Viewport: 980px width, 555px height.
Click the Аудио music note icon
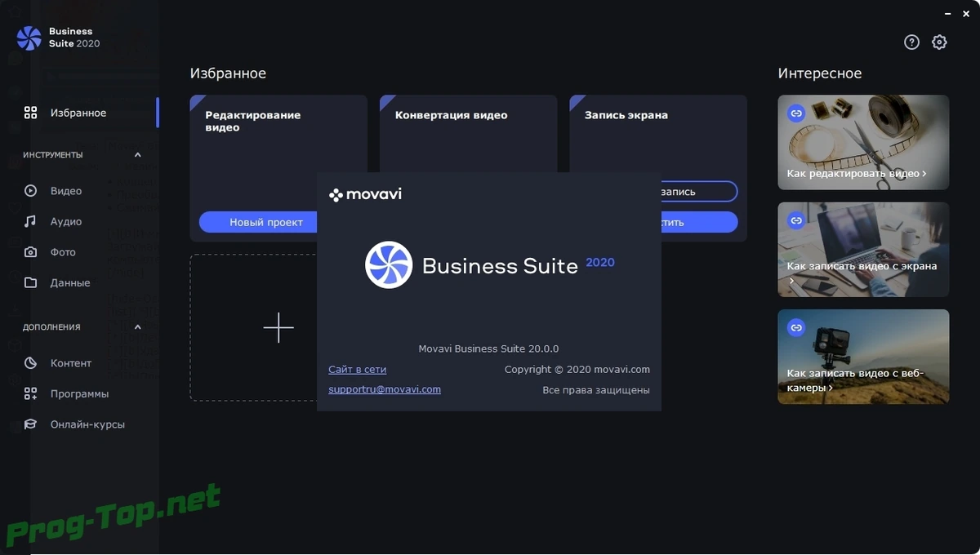[x=30, y=221]
